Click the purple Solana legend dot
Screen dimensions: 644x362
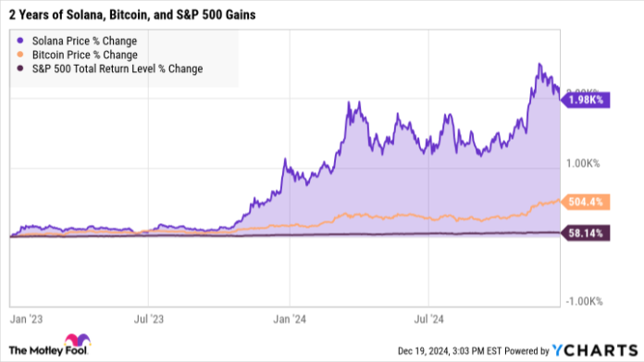[x=20, y=41]
